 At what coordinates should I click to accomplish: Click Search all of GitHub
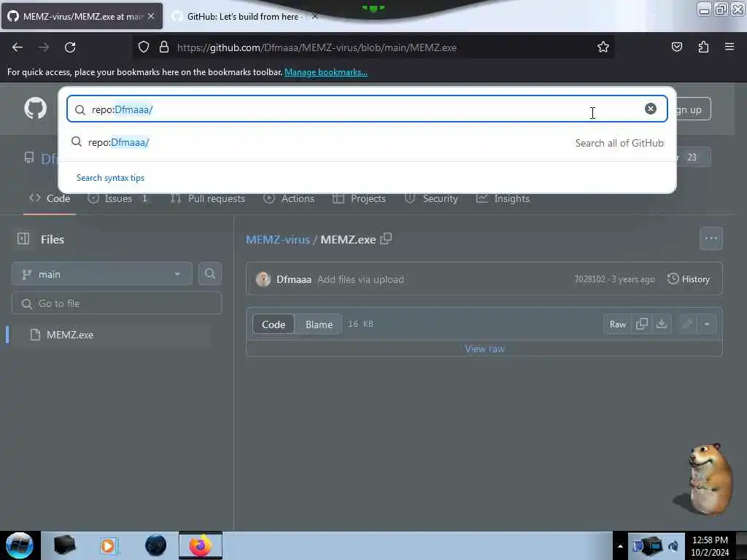click(619, 143)
